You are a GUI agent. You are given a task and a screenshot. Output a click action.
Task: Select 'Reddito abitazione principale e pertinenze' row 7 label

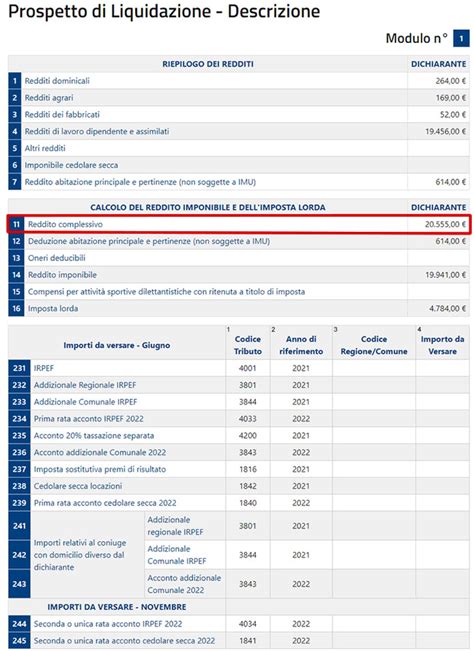tap(140, 182)
